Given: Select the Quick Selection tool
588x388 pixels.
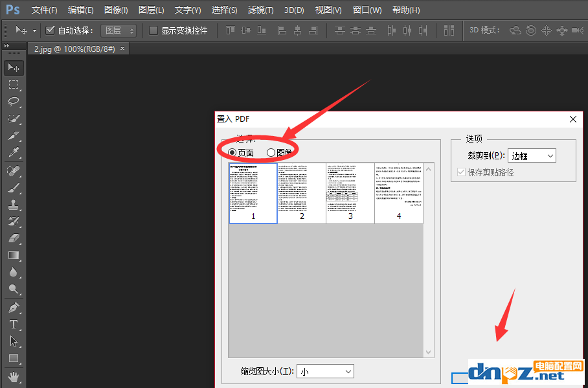Looking at the screenshot, I should tap(14, 119).
